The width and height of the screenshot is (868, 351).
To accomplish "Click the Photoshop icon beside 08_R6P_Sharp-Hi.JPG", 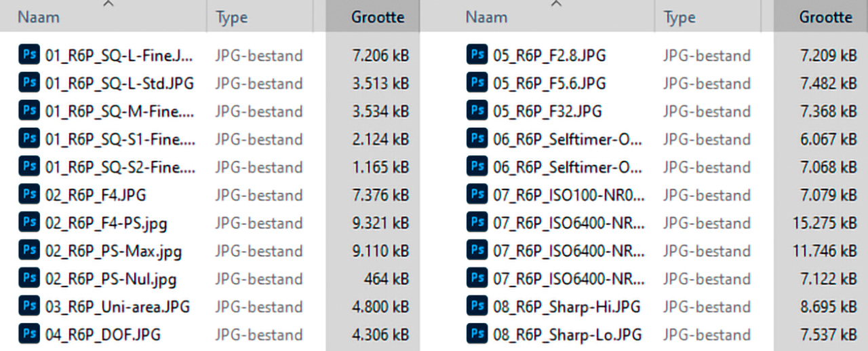I will tap(477, 306).
